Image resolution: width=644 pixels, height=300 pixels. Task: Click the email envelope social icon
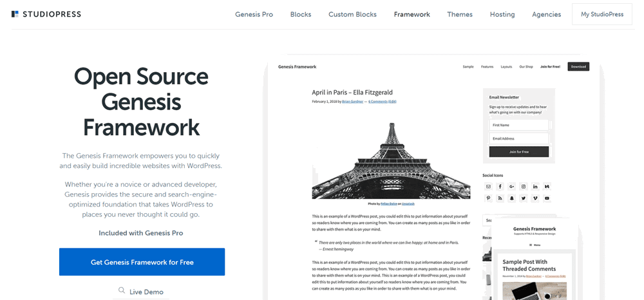(488, 186)
